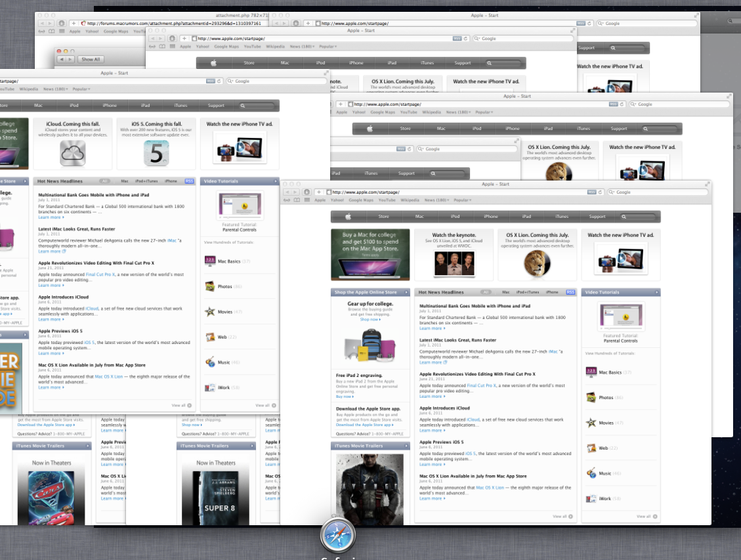Click the iCloud tile in left window
741x560 pixels.
tap(74, 143)
